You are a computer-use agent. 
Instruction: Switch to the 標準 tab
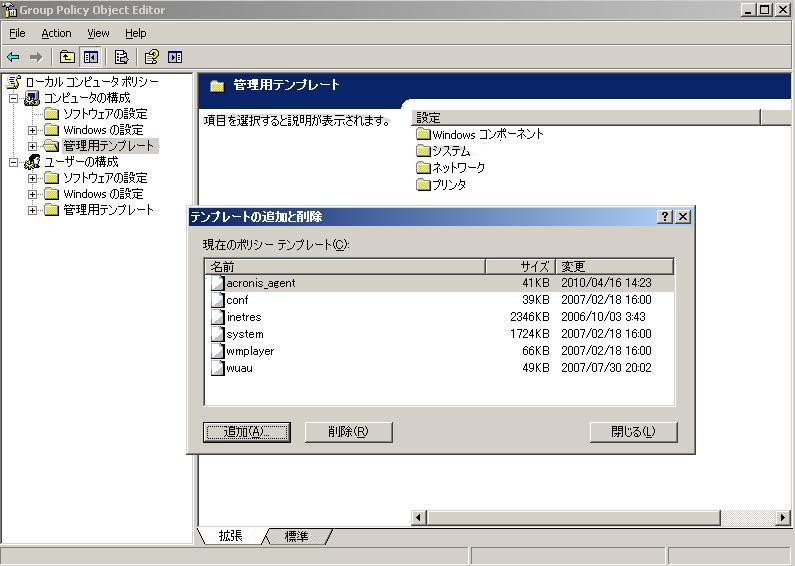(297, 536)
